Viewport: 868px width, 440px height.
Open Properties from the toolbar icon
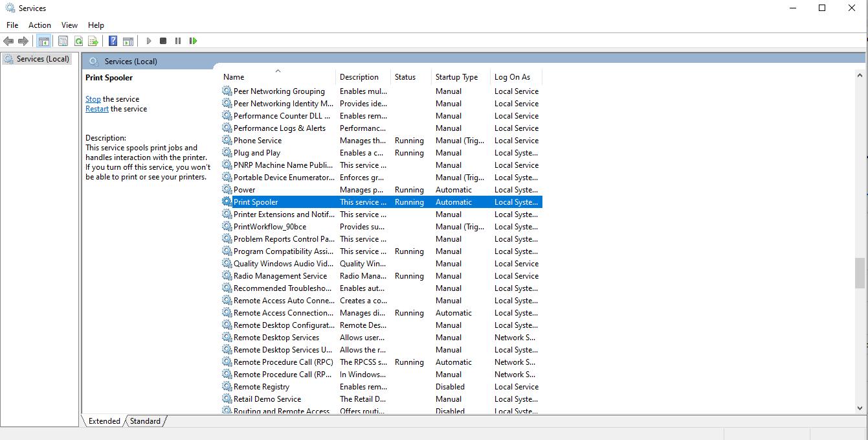(x=63, y=41)
